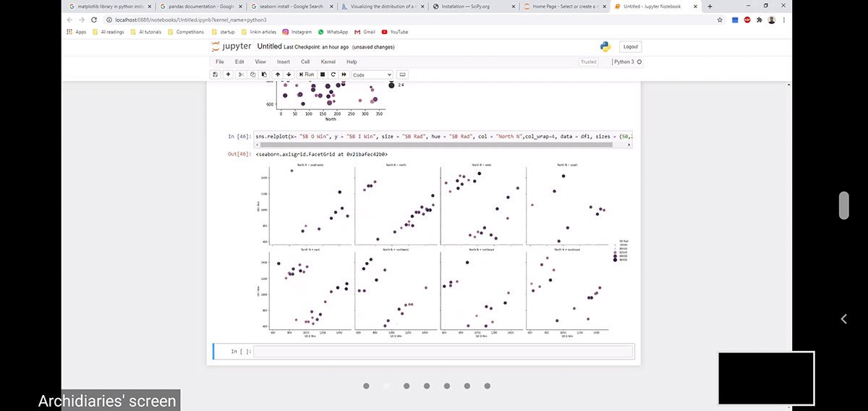Open the File menu
This screenshot has width=868, height=411.
pyautogui.click(x=220, y=62)
